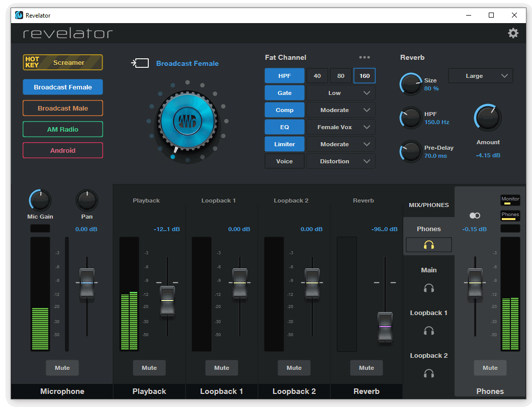Click the Mic Gain knob
532x409 pixels.
(40, 200)
